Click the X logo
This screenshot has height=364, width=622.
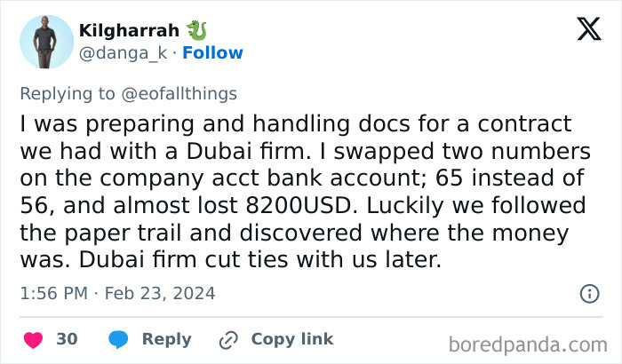pos(583,31)
